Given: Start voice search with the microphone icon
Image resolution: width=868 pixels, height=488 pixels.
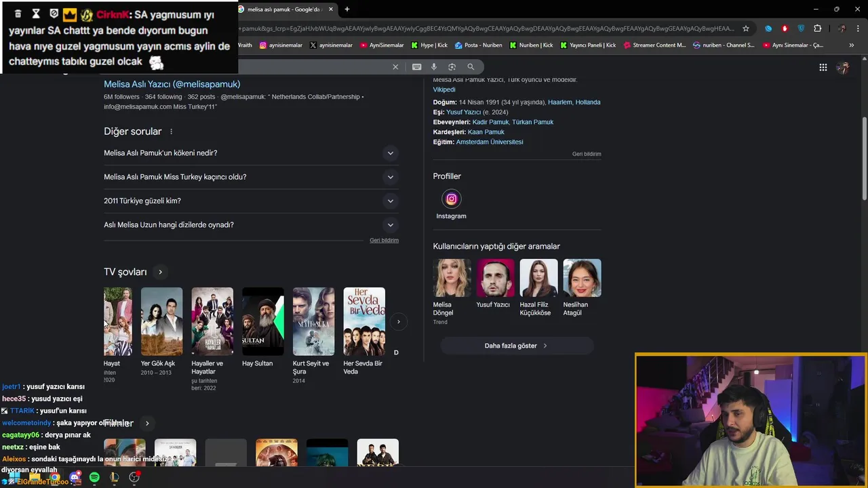Looking at the screenshot, I should click(434, 66).
